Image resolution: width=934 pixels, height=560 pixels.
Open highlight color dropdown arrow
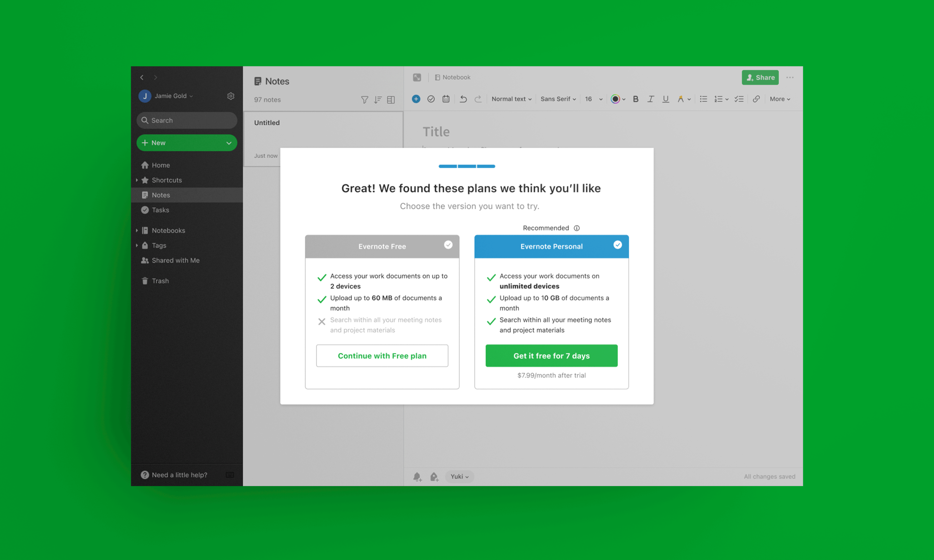689,99
